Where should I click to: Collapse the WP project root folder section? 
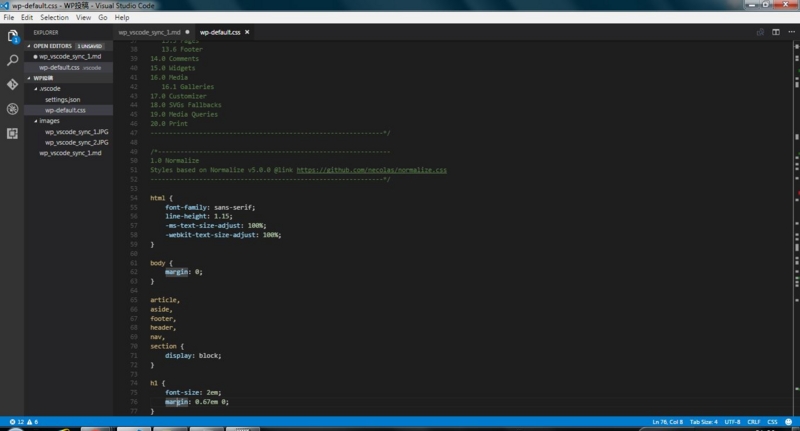(x=29, y=78)
